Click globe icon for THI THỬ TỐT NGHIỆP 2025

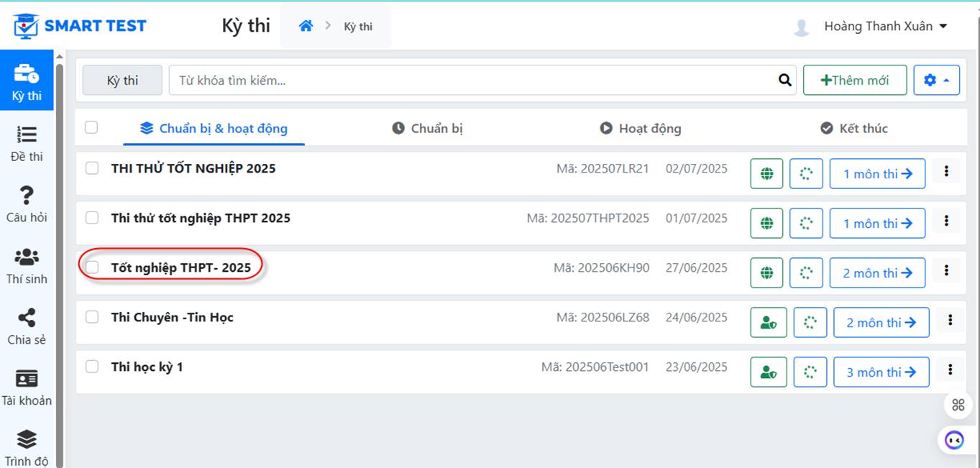[x=766, y=174]
